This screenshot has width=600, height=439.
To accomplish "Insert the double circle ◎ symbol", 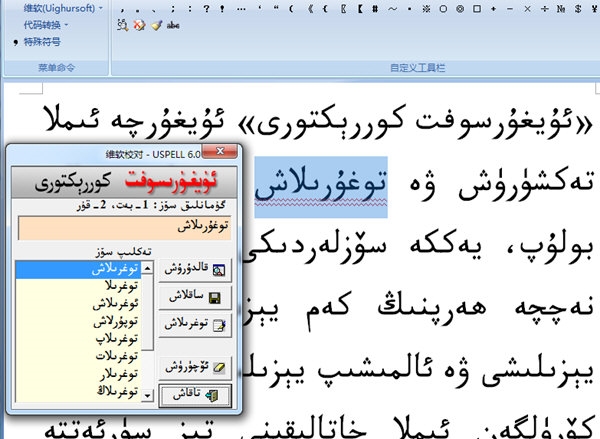I will (460, 9).
